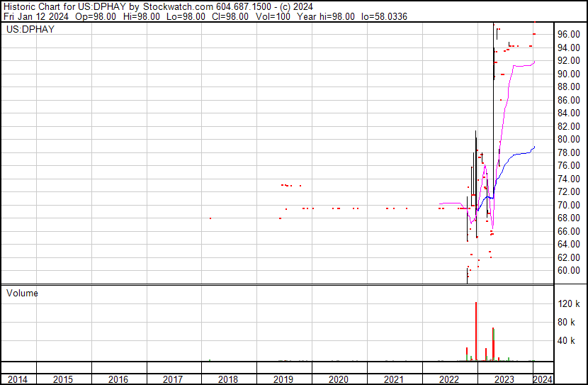Viewport: 588px width, 385px height.
Task: Click the Volume panel label
Action: [22, 293]
